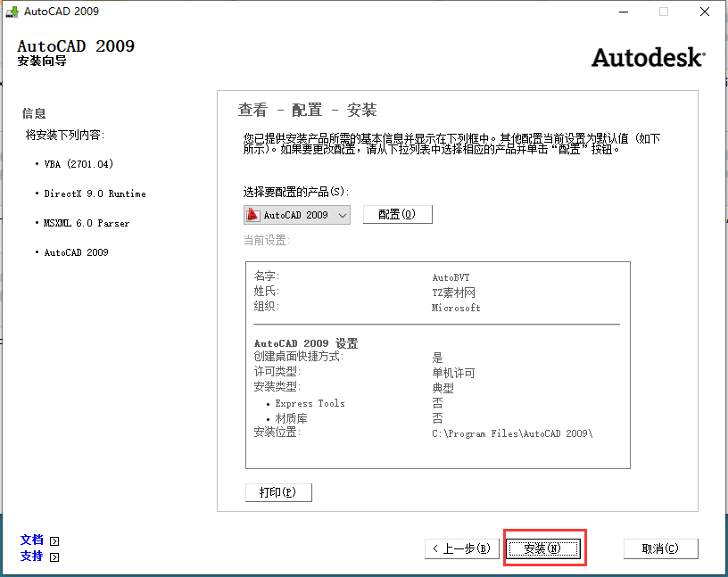The width and height of the screenshot is (728, 577).
Task: Click the "创建桌面快捷方式:" label
Action: [x=299, y=357]
